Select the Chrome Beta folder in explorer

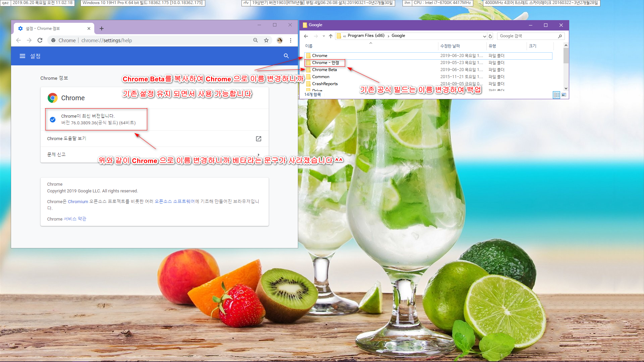pyautogui.click(x=324, y=69)
